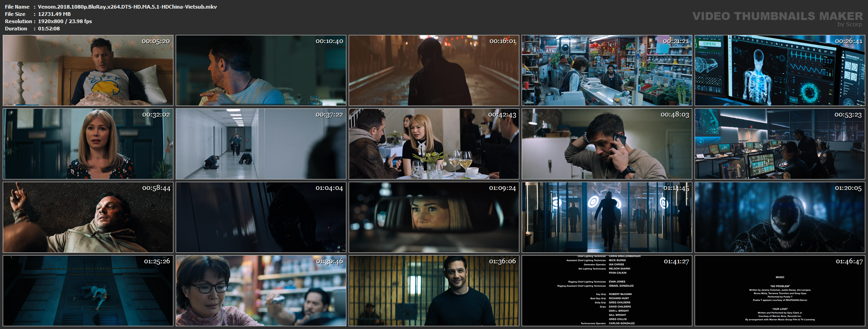Select the thumbnail at 00:05:20

88,71
